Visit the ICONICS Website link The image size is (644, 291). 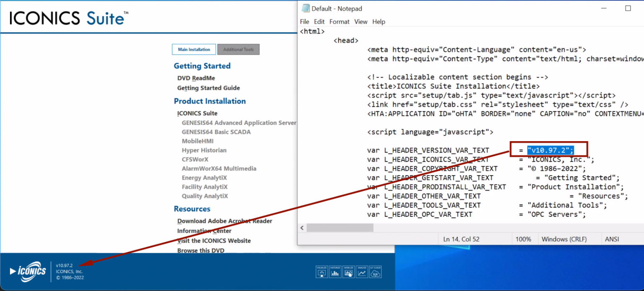[214, 241]
